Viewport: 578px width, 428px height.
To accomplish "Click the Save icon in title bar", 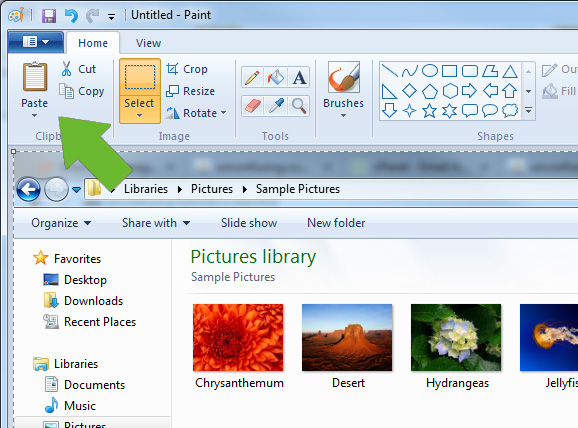I will pyautogui.click(x=49, y=16).
